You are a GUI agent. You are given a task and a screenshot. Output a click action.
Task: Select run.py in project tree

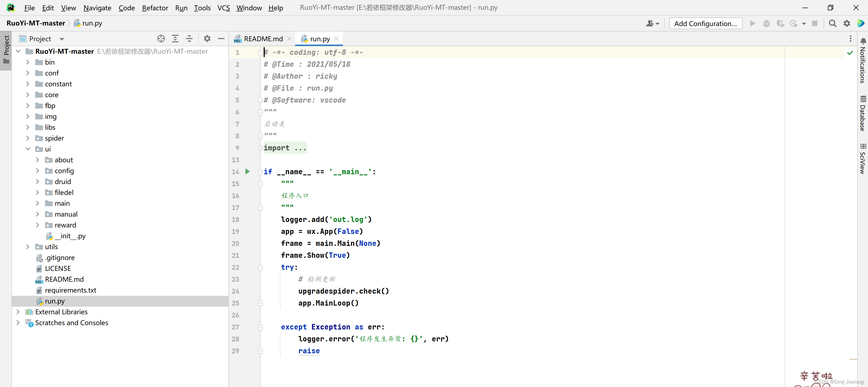(x=55, y=301)
